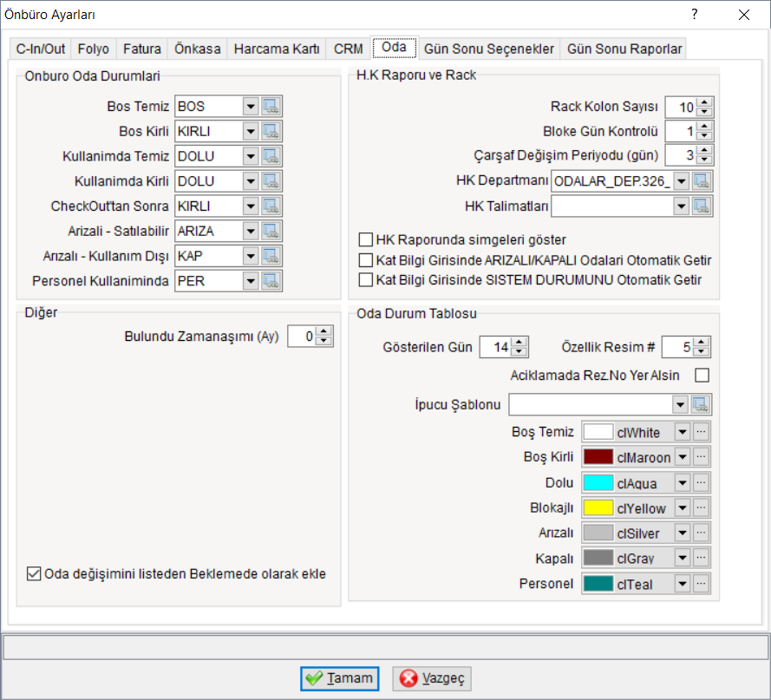Viewport: 771px width, 700px height.
Task: Click the Personel teal color swatch
Action: (598, 584)
